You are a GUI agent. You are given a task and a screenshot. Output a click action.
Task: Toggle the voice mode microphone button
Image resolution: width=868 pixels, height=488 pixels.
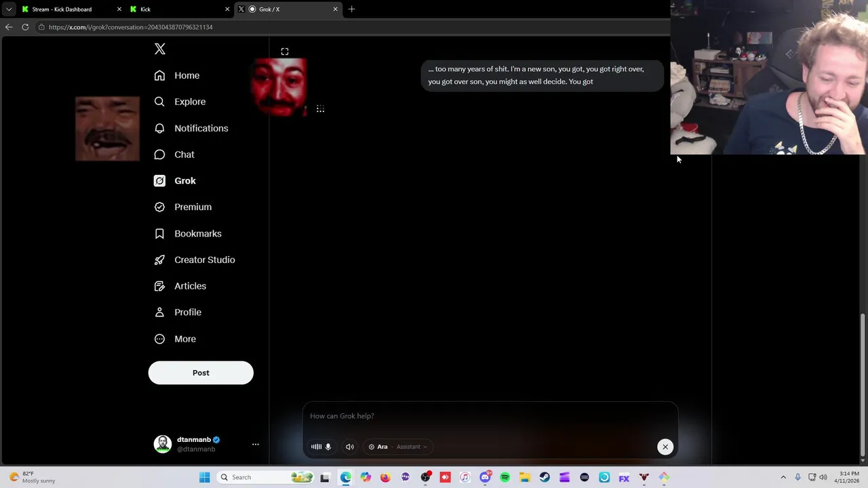point(321,447)
